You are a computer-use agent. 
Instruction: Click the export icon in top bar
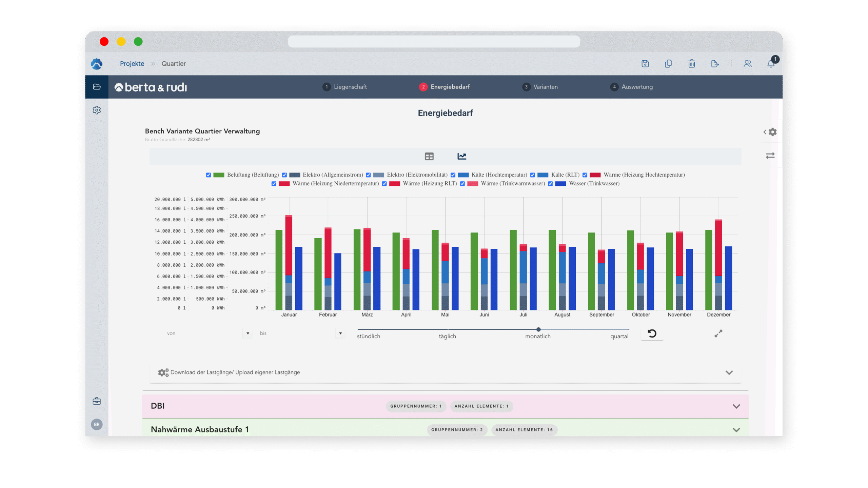click(x=715, y=64)
